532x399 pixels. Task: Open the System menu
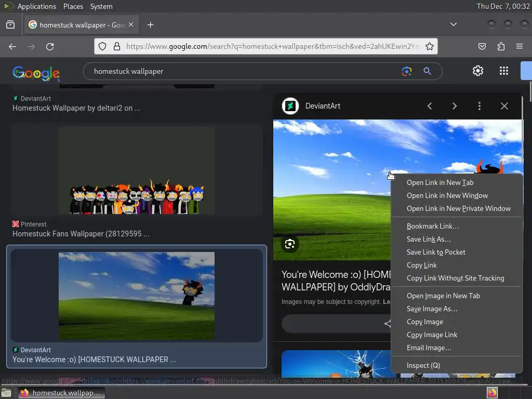coord(101,6)
